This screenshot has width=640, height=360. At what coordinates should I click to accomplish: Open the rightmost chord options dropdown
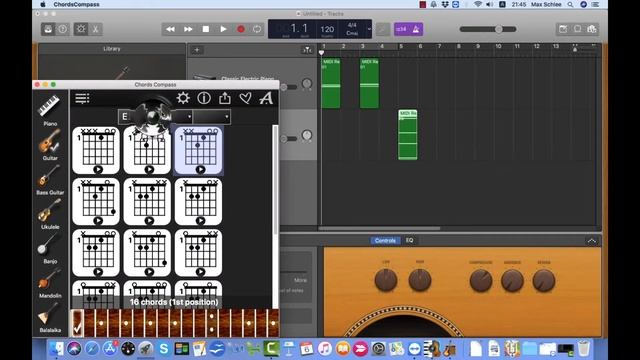[x=212, y=117]
